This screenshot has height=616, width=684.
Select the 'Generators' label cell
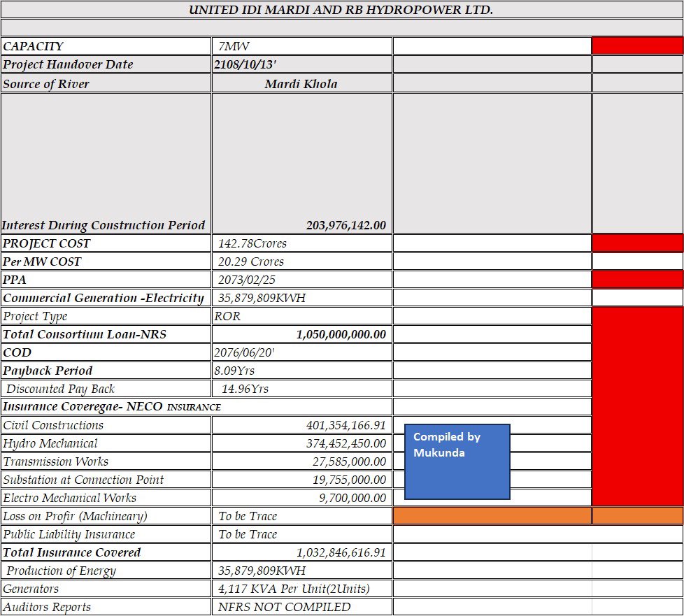(x=106, y=589)
